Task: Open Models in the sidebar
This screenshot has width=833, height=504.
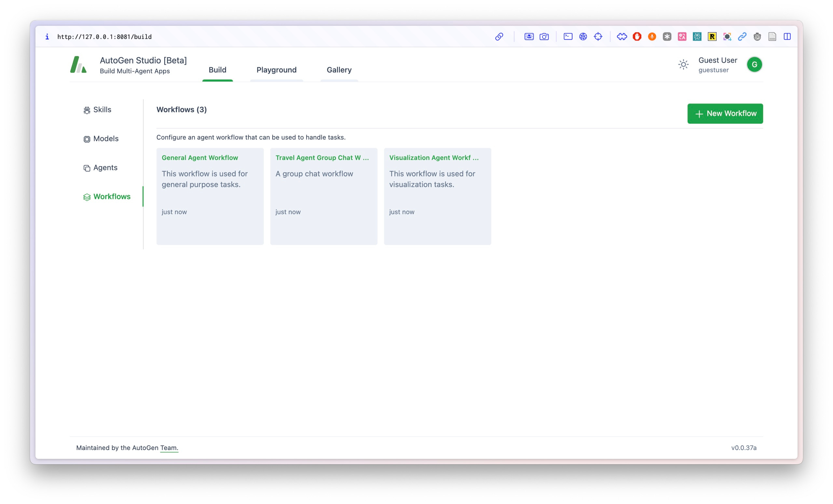Action: tap(105, 139)
